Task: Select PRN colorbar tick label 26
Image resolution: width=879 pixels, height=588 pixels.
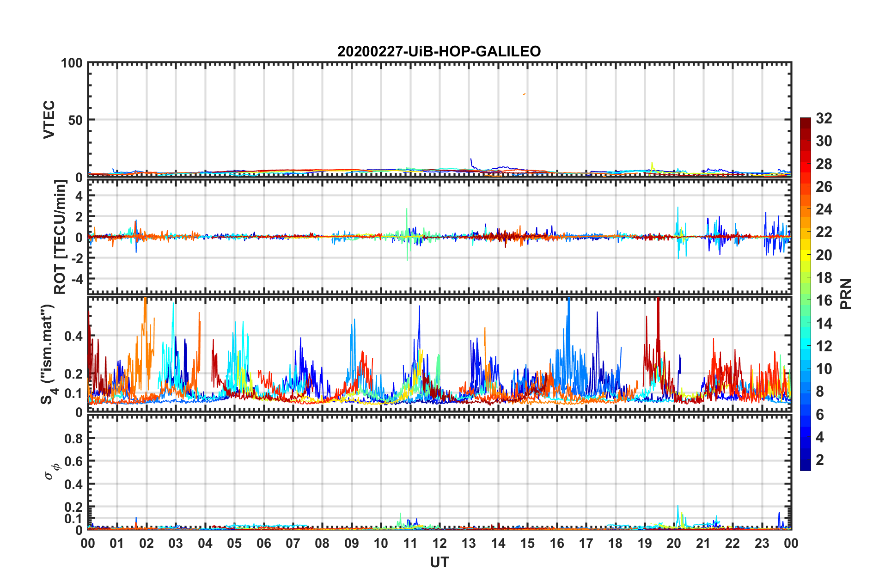Action: [x=824, y=187]
